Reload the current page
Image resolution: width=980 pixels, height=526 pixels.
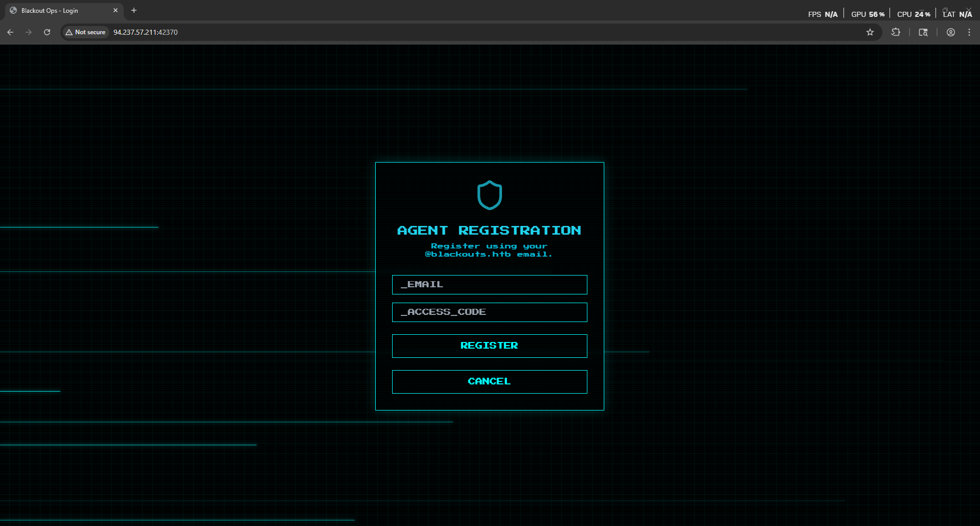tap(47, 32)
